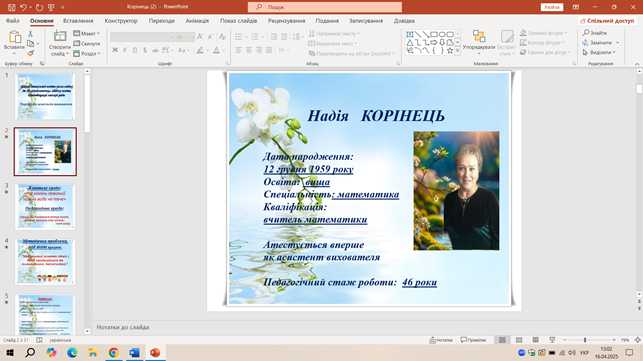
Task: Undo the last action
Action: pos(23,7)
